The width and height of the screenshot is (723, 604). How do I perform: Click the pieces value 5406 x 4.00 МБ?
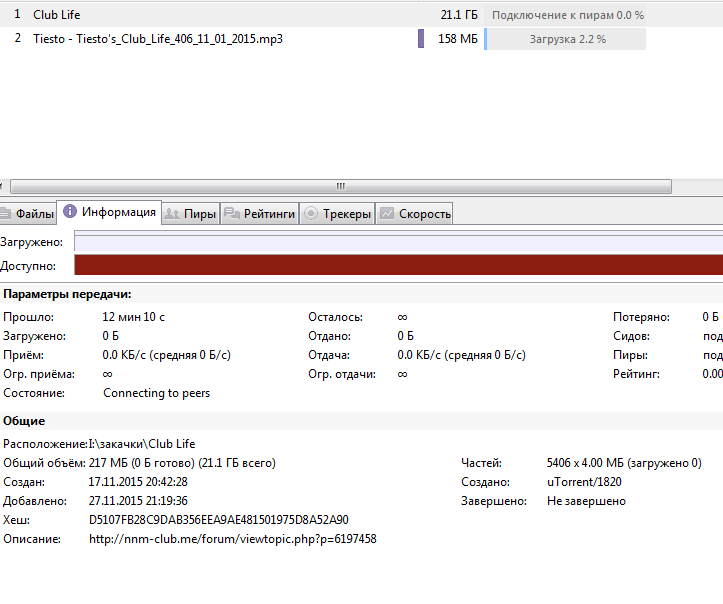(585, 463)
